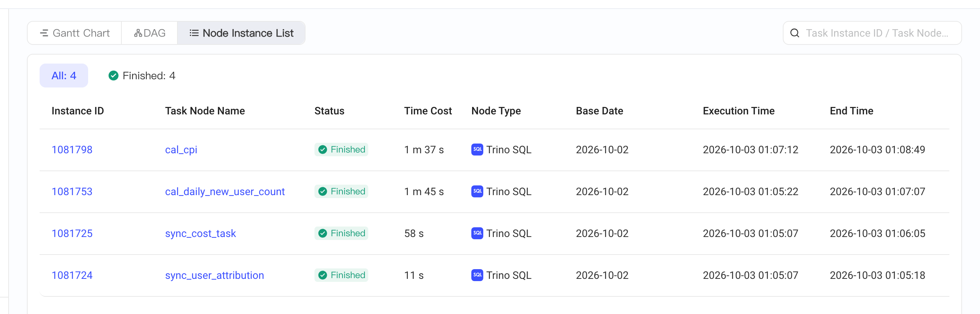Viewport: 980px width, 314px height.
Task: Click the Finished status badge for sync_user_attribution
Action: click(x=341, y=275)
